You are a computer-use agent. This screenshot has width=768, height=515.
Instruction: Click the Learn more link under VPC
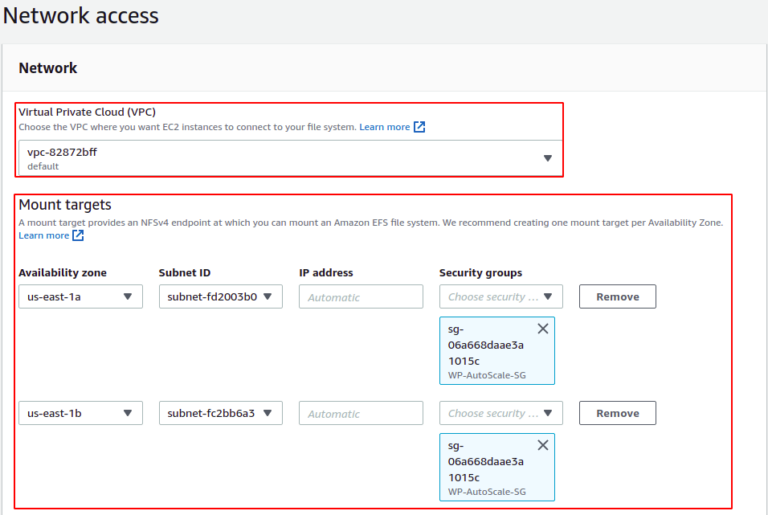[384, 127]
